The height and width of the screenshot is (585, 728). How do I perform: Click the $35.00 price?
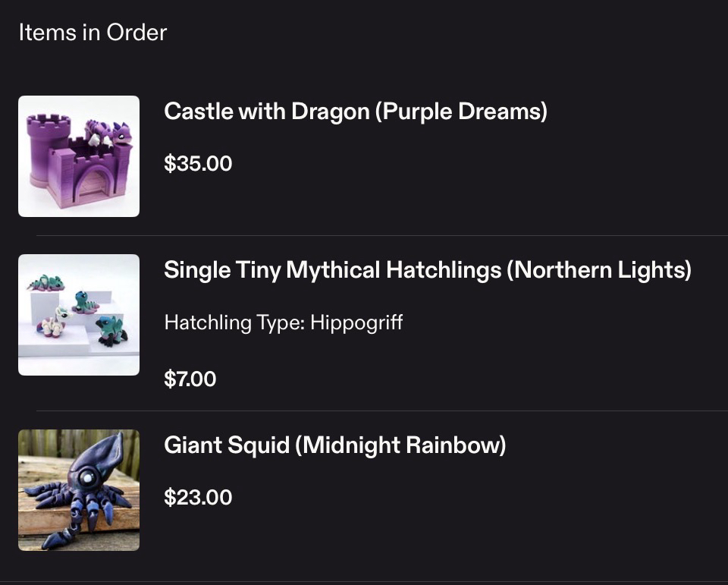tap(198, 163)
